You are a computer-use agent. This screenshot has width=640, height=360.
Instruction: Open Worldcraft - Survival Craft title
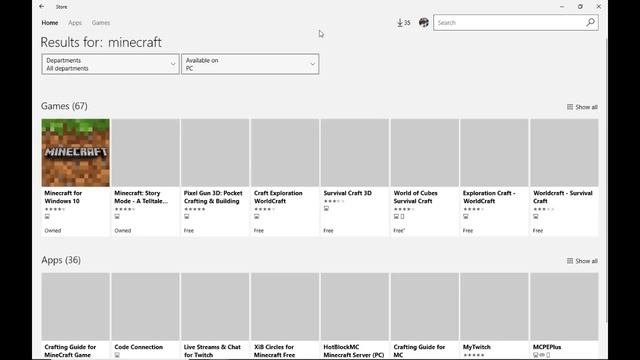pyautogui.click(x=563, y=197)
